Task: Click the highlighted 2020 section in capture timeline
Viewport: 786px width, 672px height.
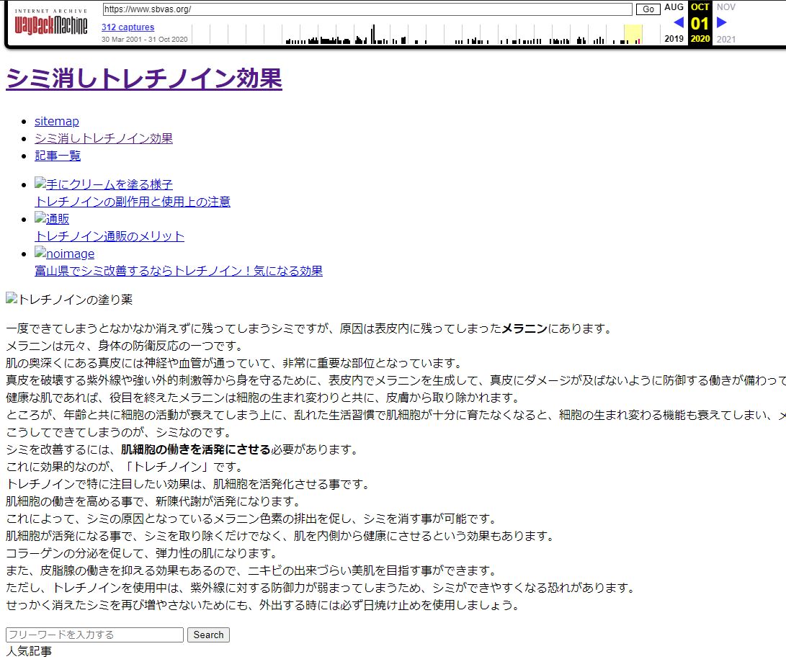Action: coord(633,34)
